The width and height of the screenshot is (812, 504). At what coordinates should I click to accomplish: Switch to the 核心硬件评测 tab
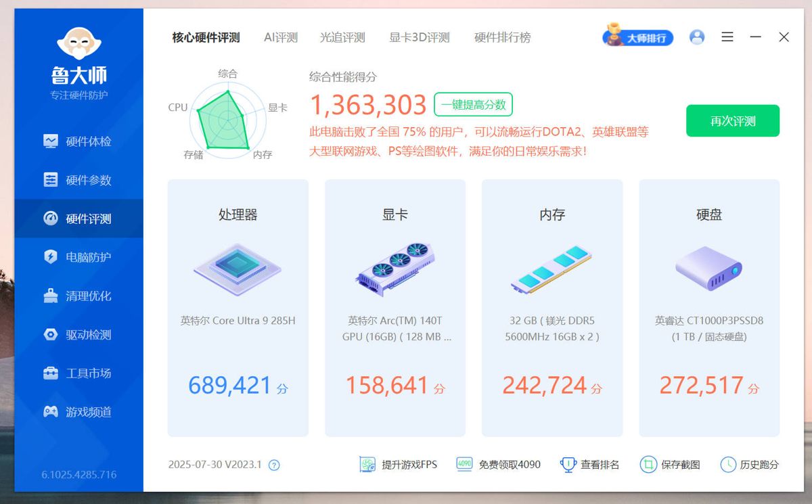pos(206,38)
